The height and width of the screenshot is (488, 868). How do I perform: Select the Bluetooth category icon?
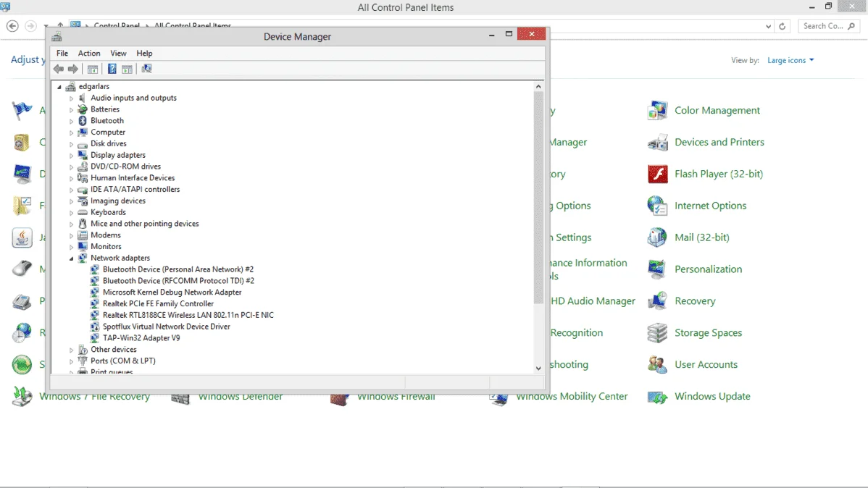click(83, 121)
